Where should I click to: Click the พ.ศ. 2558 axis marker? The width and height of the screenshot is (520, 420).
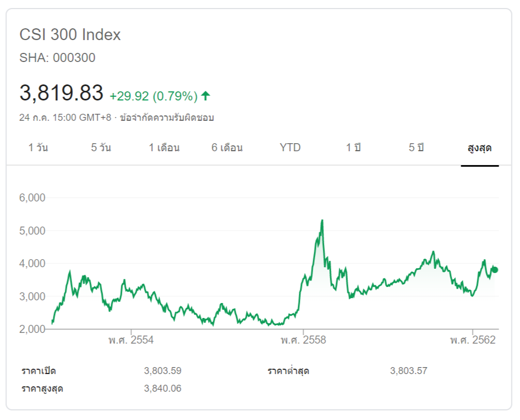[x=303, y=340]
